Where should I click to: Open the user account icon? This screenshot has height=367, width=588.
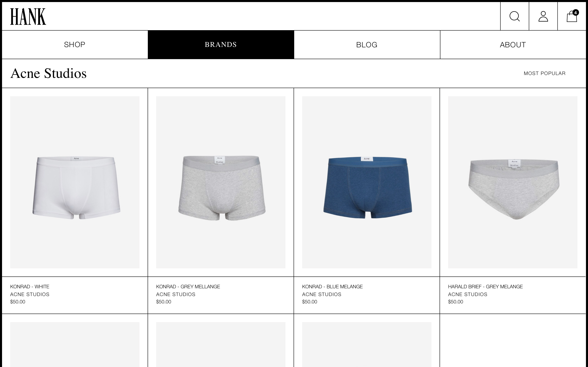click(543, 16)
